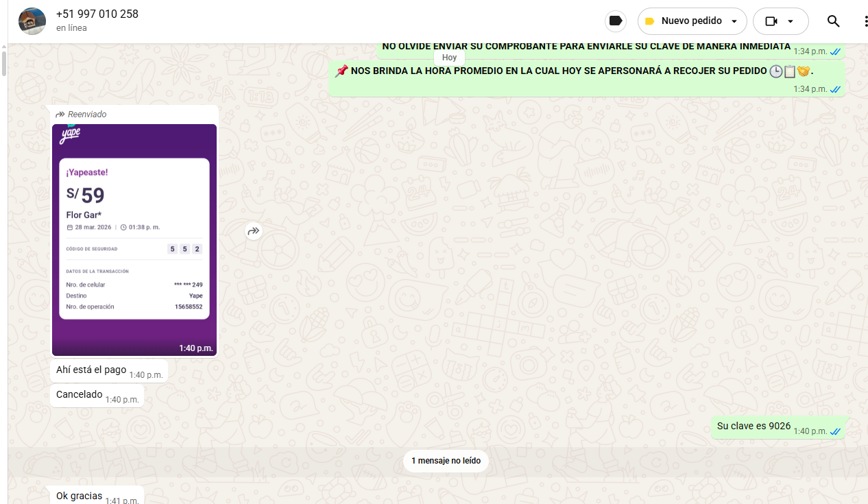868x504 pixels.
Task: Open contact info for +51 997 010 258
Action: click(97, 14)
